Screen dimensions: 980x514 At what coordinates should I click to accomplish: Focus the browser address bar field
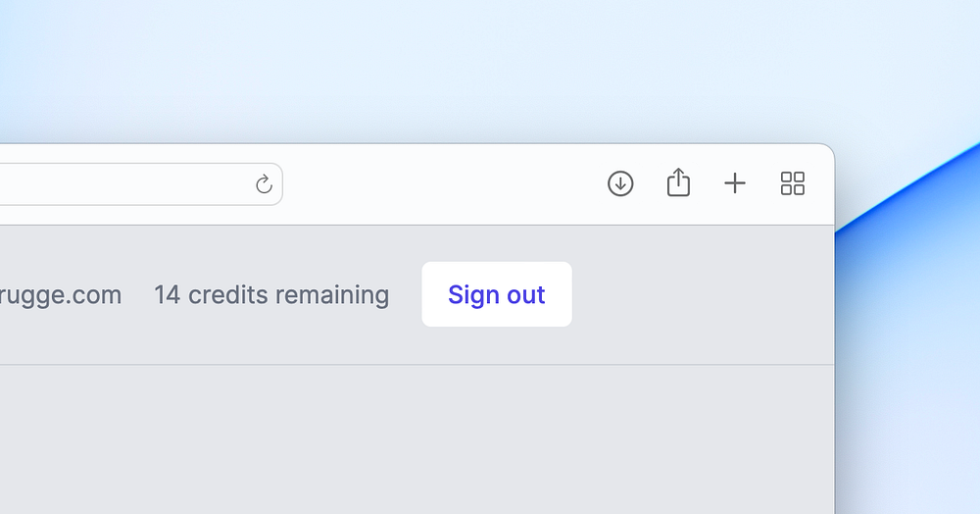click(118, 184)
